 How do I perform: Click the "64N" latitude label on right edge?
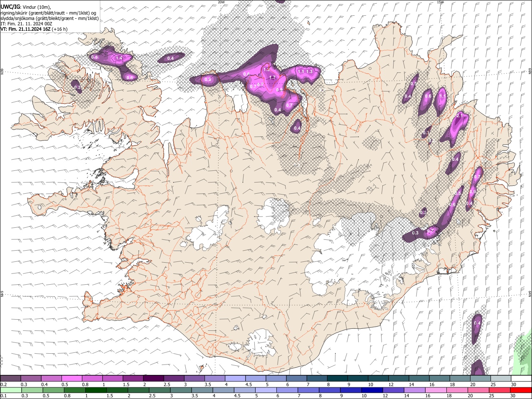click(x=530, y=293)
